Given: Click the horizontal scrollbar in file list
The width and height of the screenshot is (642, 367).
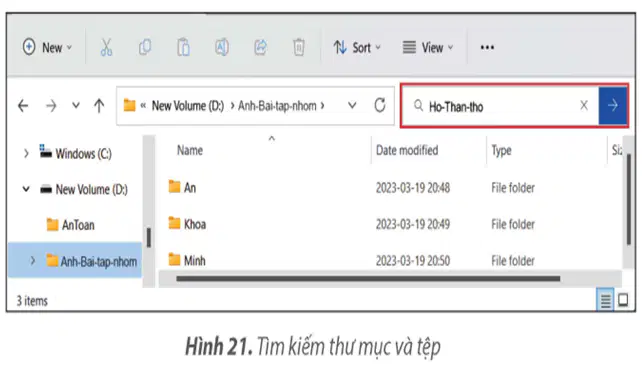Looking at the screenshot, I should tap(368, 279).
